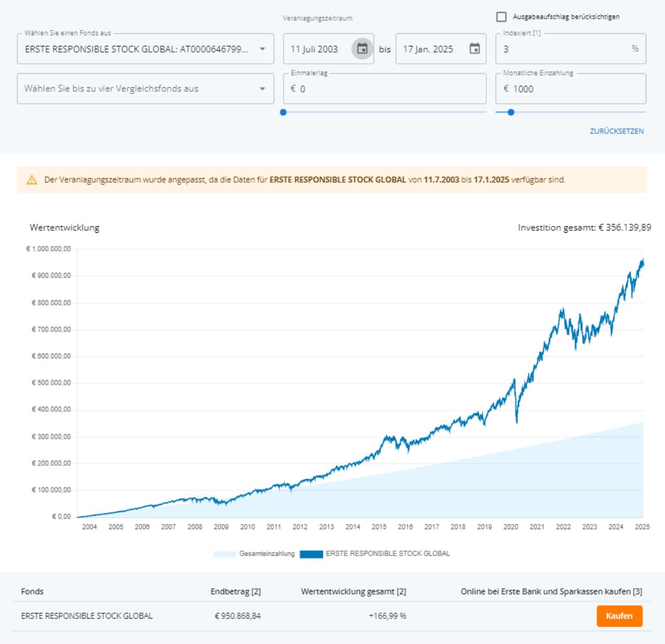The height and width of the screenshot is (644, 665).
Task: Open the start date calendar picker icon
Action: point(362,49)
